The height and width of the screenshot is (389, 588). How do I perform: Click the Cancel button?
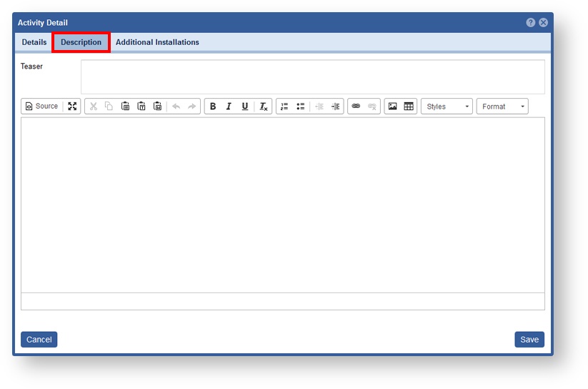(39, 340)
